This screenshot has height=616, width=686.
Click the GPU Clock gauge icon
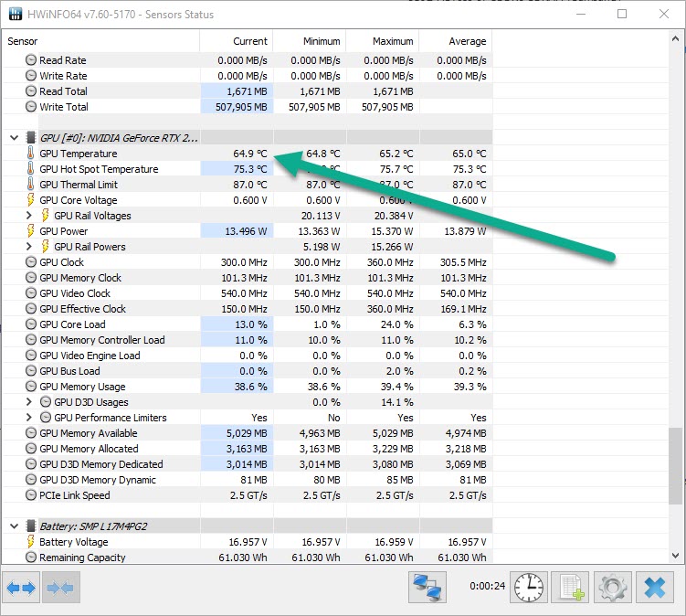(x=31, y=262)
